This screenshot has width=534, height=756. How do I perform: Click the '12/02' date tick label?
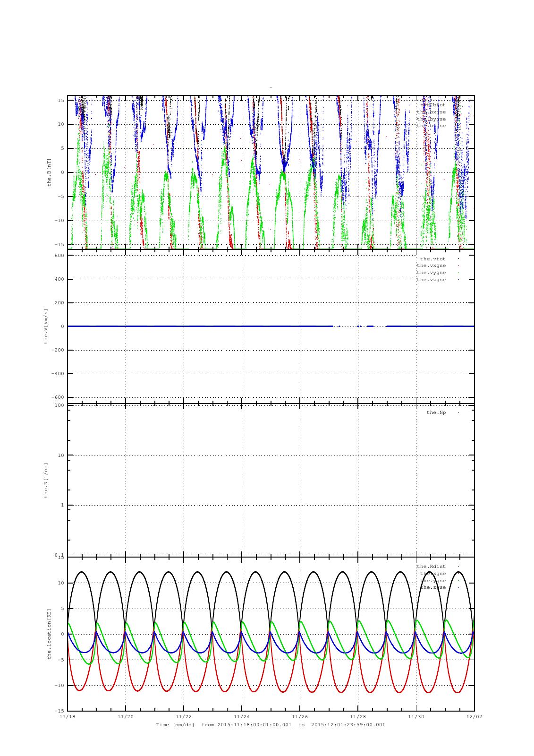[474, 716]
